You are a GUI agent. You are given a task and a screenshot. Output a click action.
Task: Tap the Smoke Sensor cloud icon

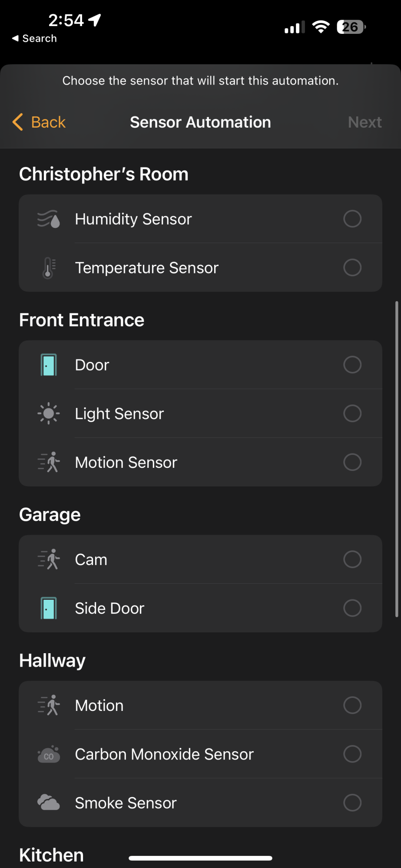click(x=49, y=802)
